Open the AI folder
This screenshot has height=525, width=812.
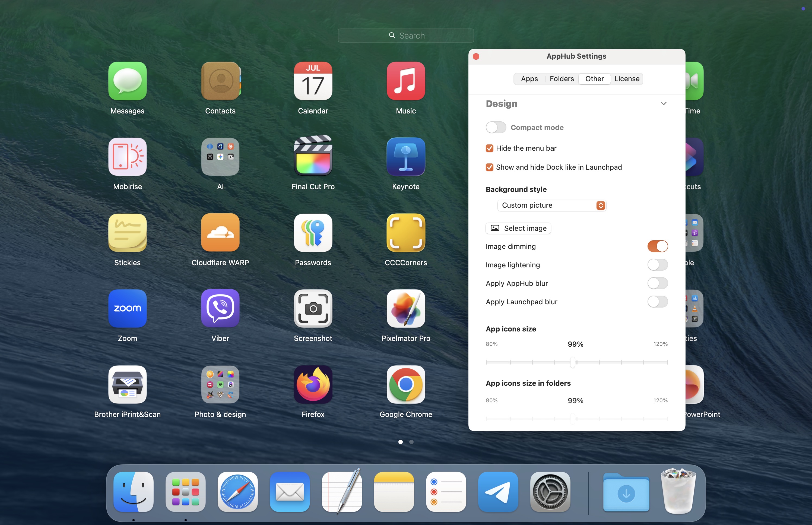(220, 157)
